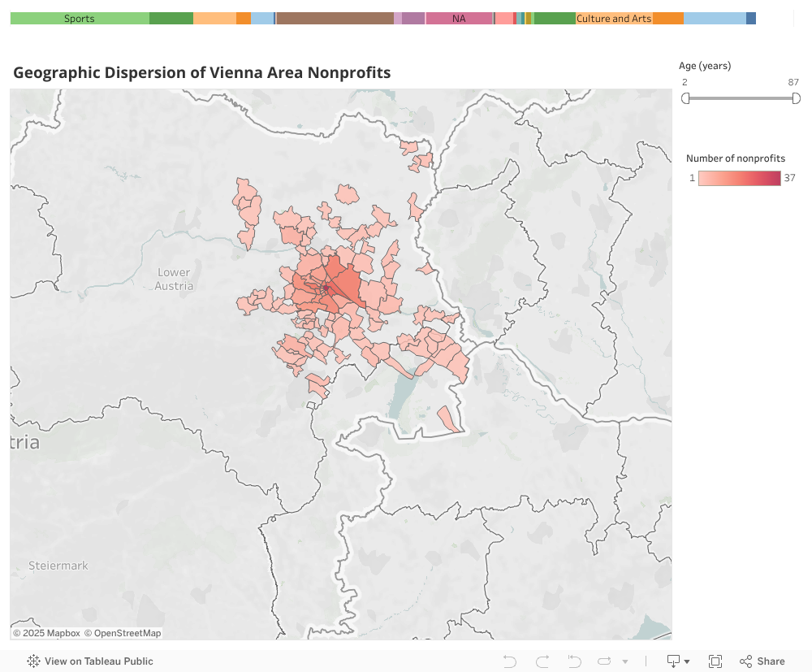This screenshot has height=672, width=812.
Task: Enter full screen mode
Action: [x=715, y=661]
